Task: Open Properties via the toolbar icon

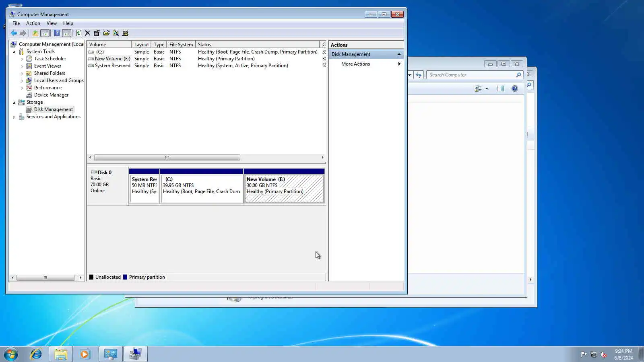Action: [x=97, y=33]
